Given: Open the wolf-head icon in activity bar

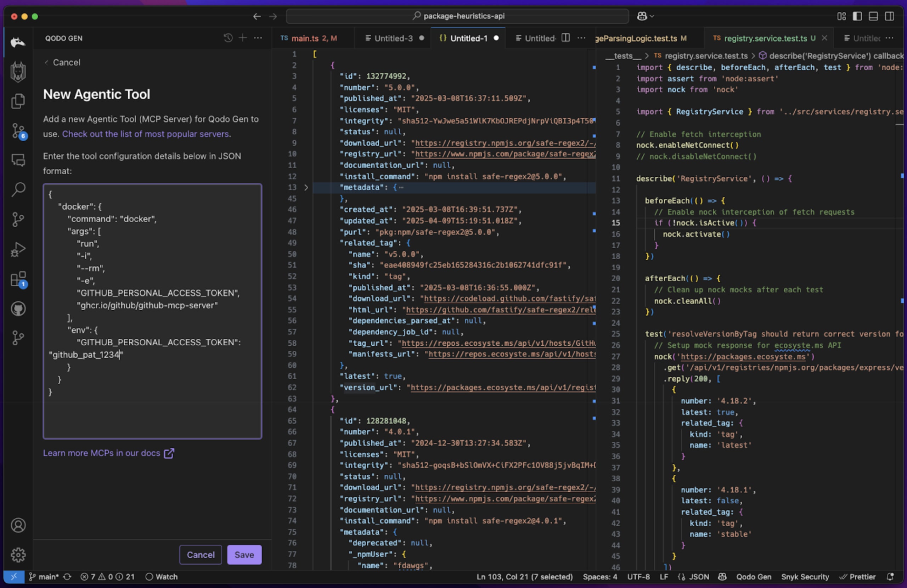Looking at the screenshot, I should pos(18,72).
